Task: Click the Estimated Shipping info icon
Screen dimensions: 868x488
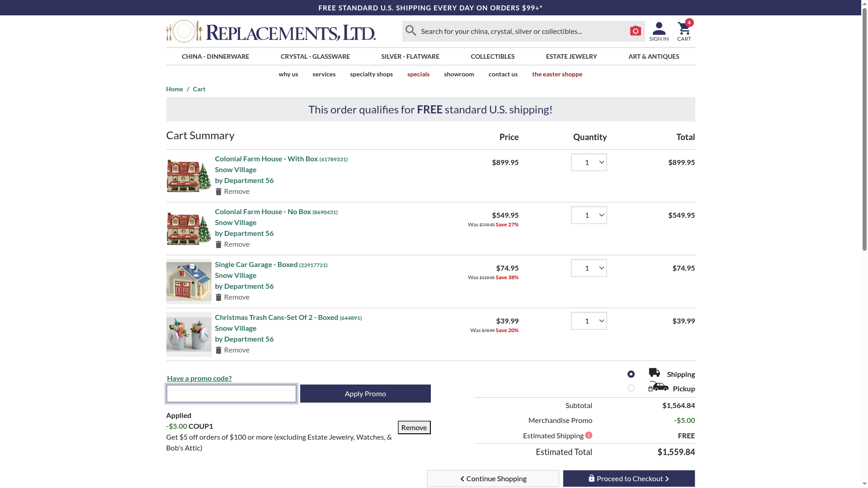Action: click(589, 435)
